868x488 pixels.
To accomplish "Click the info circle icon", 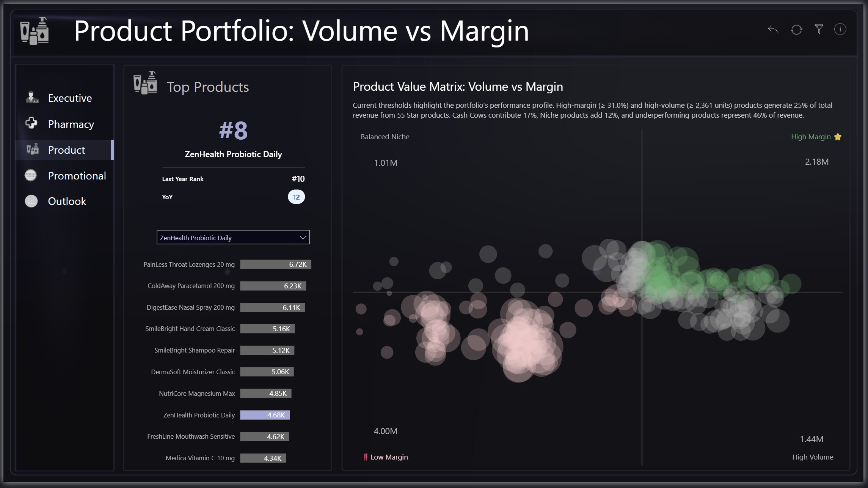I will click(840, 29).
